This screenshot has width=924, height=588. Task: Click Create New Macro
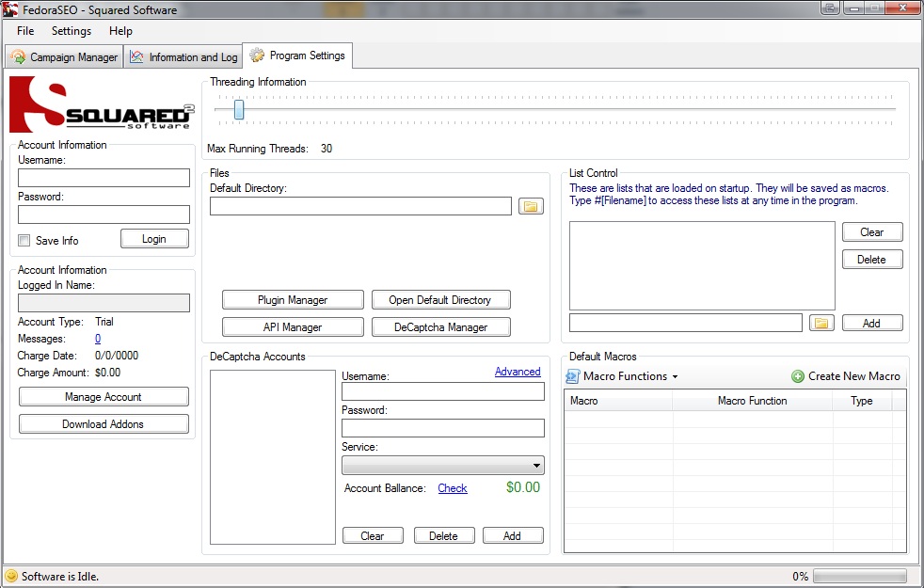pyautogui.click(x=846, y=376)
